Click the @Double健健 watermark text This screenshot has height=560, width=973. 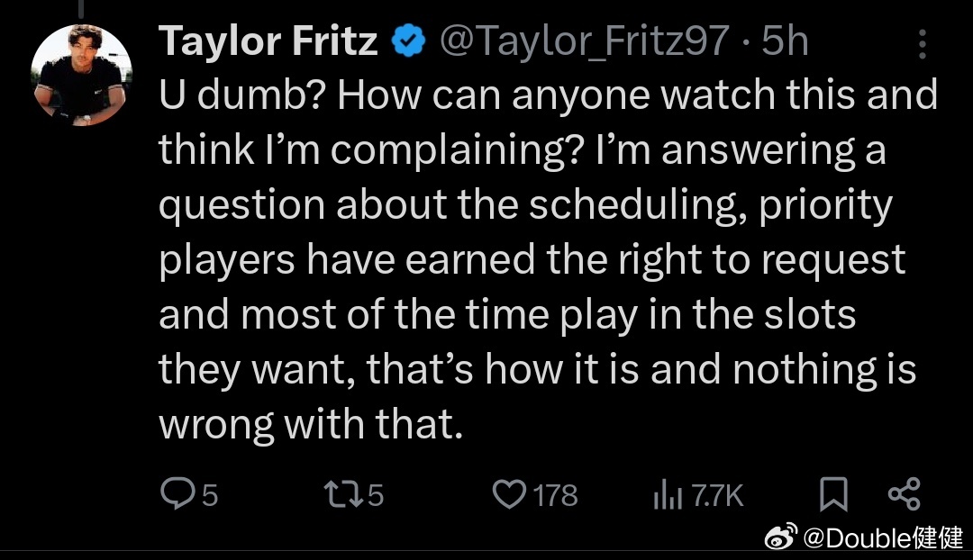pyautogui.click(x=883, y=539)
